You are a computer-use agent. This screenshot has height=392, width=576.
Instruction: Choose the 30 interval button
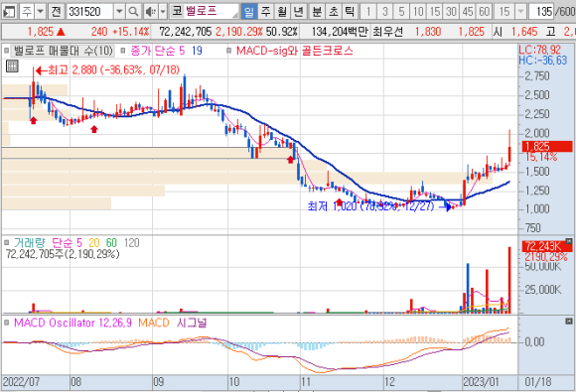point(451,12)
